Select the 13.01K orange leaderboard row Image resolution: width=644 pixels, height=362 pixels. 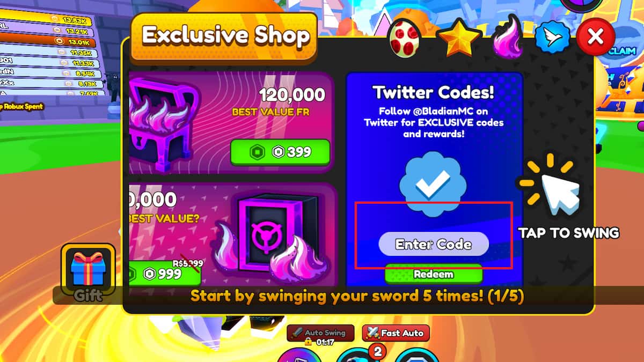(x=48, y=42)
